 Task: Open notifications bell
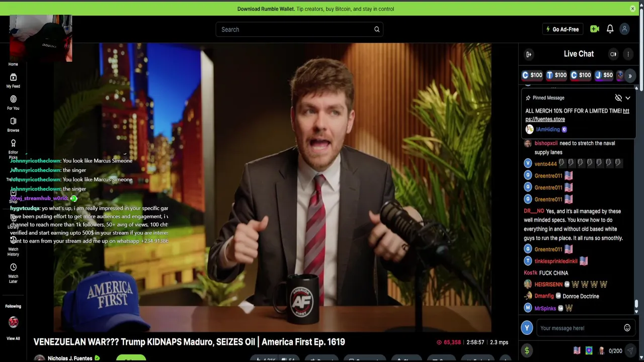click(610, 29)
